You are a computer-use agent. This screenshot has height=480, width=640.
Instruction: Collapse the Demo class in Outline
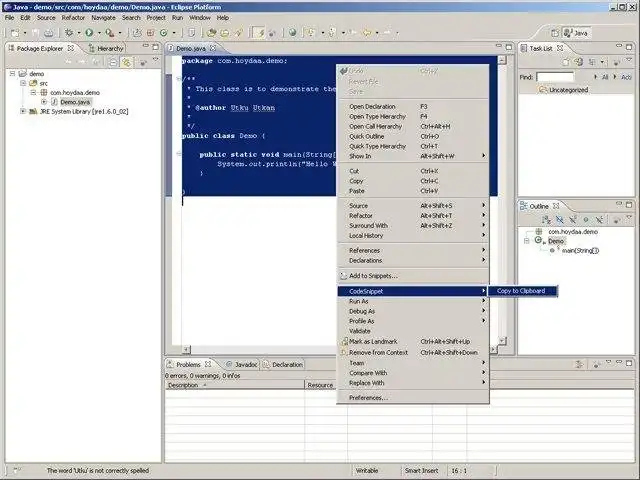tap(527, 241)
